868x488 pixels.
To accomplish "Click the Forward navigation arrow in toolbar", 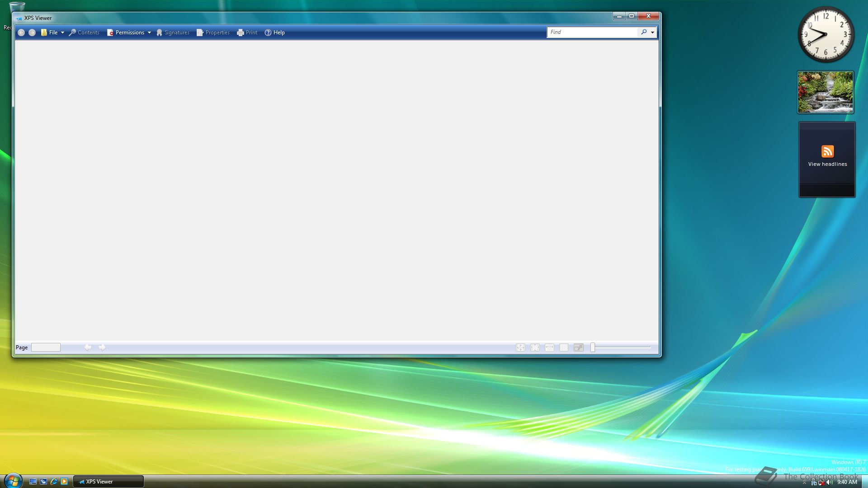I will click(32, 33).
